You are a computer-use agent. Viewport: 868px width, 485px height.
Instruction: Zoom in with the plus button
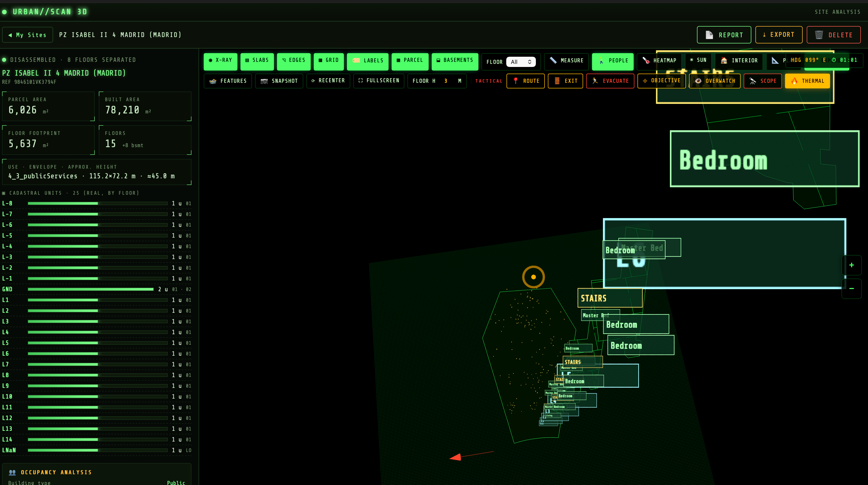(x=851, y=265)
